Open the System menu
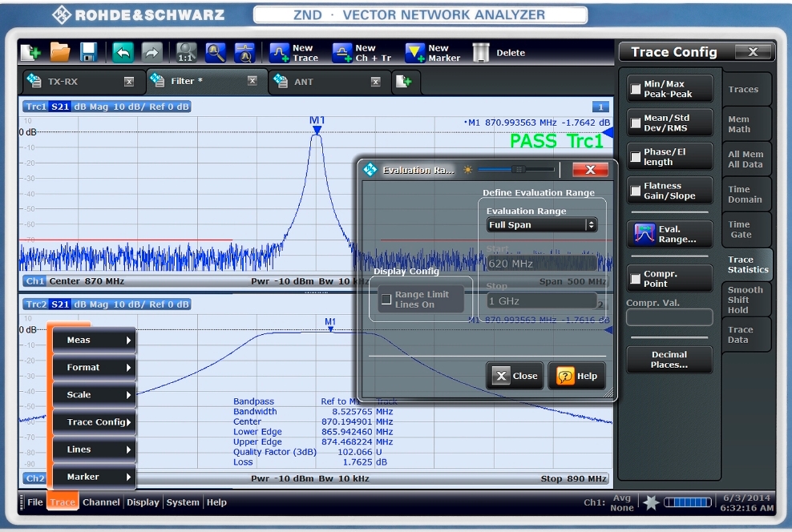 point(183,502)
